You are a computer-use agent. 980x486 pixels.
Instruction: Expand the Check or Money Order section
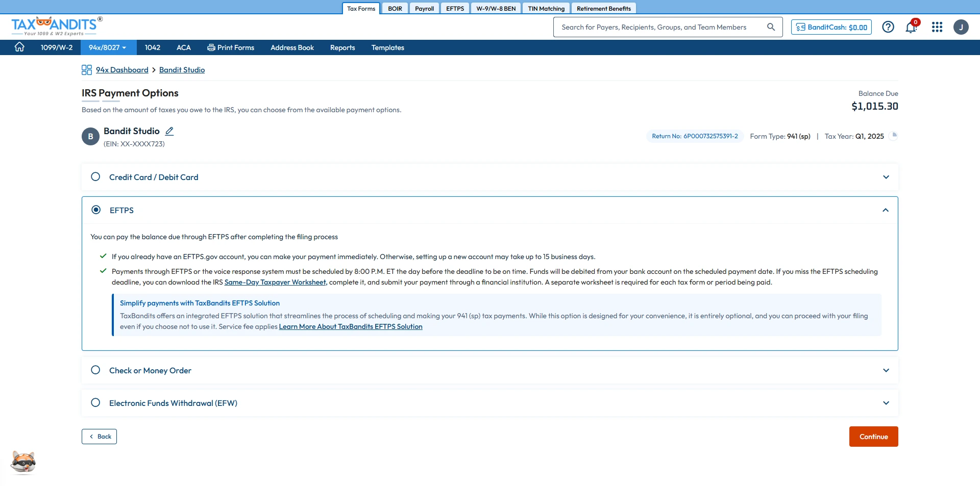886,370
